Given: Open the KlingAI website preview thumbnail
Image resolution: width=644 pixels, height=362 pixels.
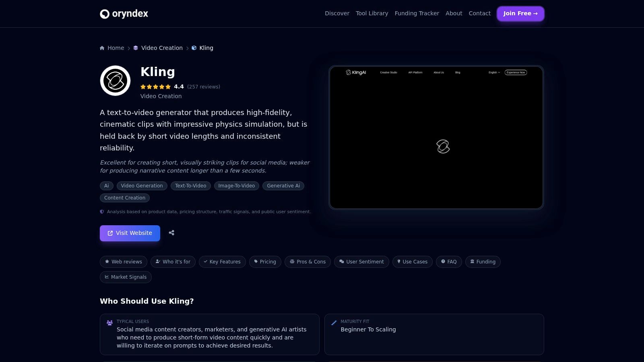Looking at the screenshot, I should [x=436, y=138].
